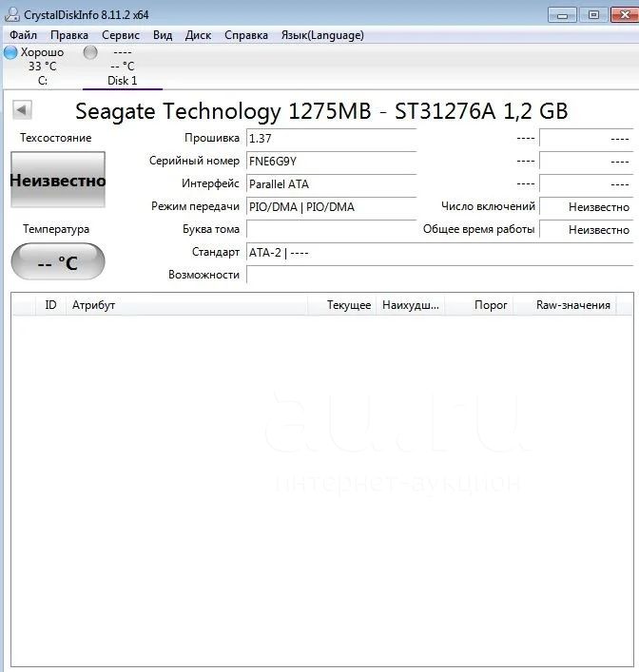Image resolution: width=639 pixels, height=672 pixels.
Task: Click the transfer mode field PIO/DMA
Action: point(331,206)
